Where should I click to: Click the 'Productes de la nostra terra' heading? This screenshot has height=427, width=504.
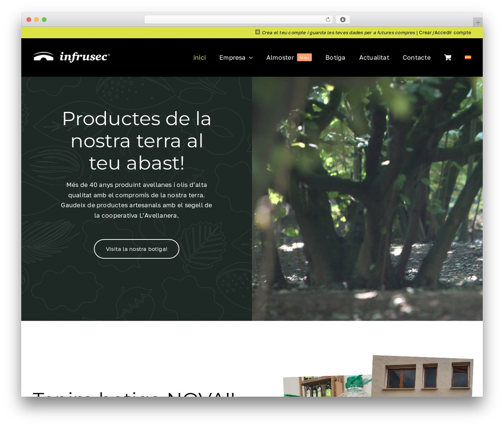(137, 141)
